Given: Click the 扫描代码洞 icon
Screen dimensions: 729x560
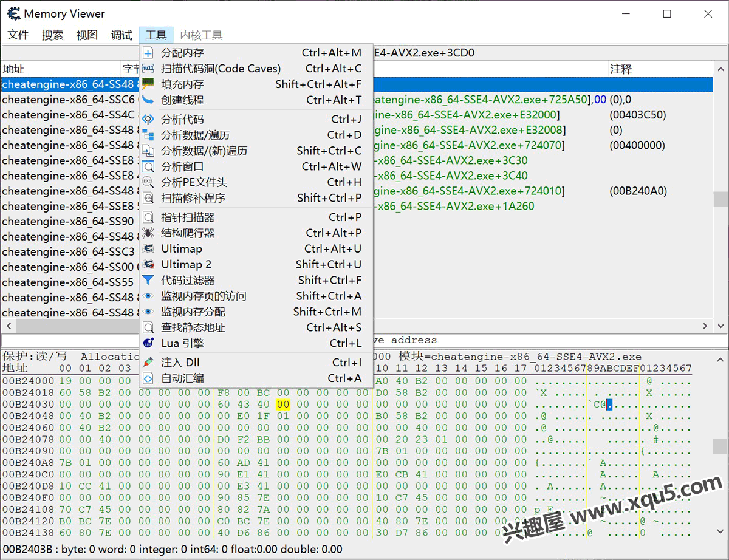Looking at the screenshot, I should point(148,69).
